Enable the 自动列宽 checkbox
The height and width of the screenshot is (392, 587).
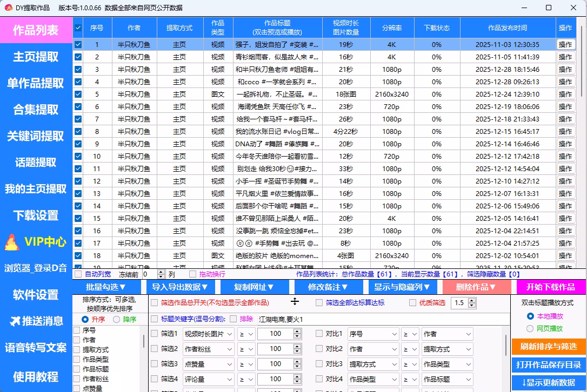click(79, 274)
